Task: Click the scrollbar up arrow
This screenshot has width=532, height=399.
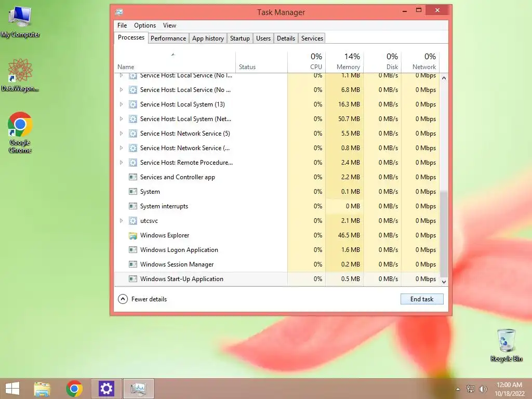Action: [444, 78]
